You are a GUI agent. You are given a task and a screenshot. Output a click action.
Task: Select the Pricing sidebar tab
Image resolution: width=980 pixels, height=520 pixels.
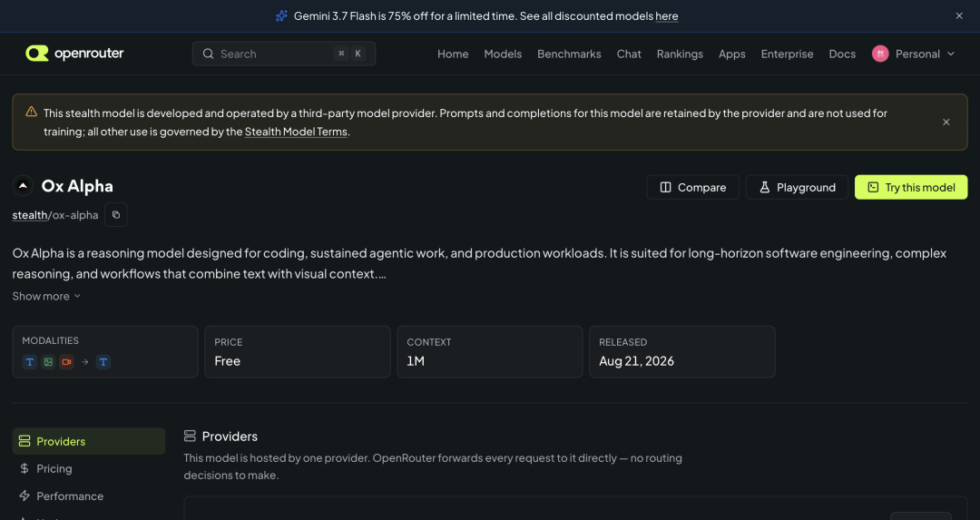tap(89, 469)
